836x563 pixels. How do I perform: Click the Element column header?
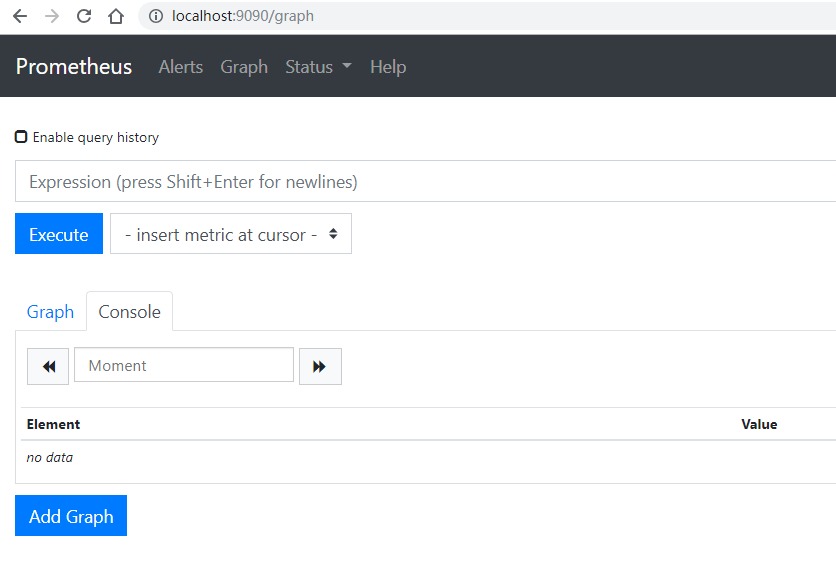tap(53, 424)
